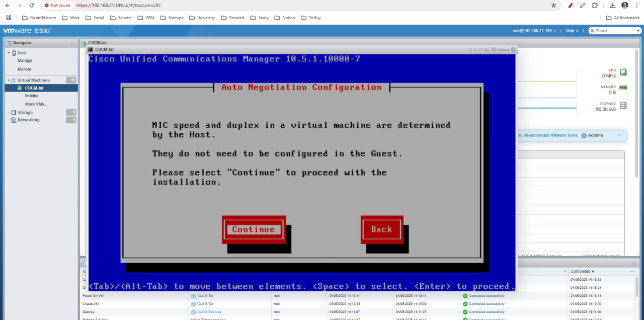Viewport: 644px width, 320px height.
Task: Expand the Networking tree node arrow
Action: (9, 120)
